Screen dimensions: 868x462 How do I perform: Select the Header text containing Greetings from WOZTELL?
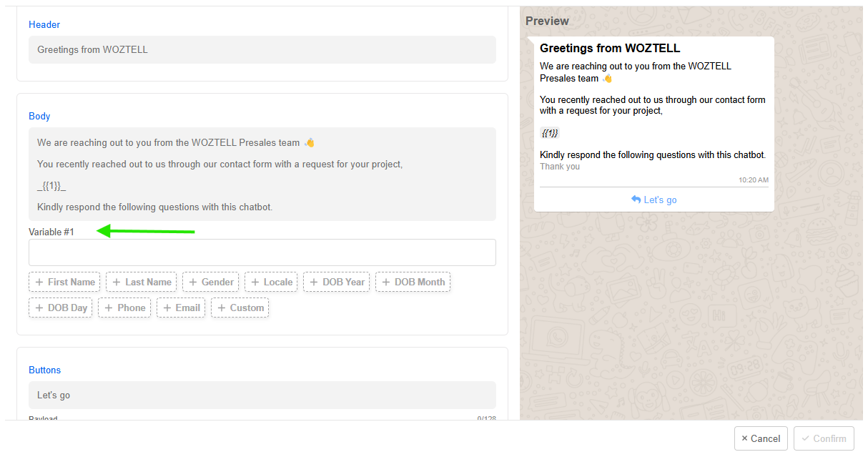(262, 49)
